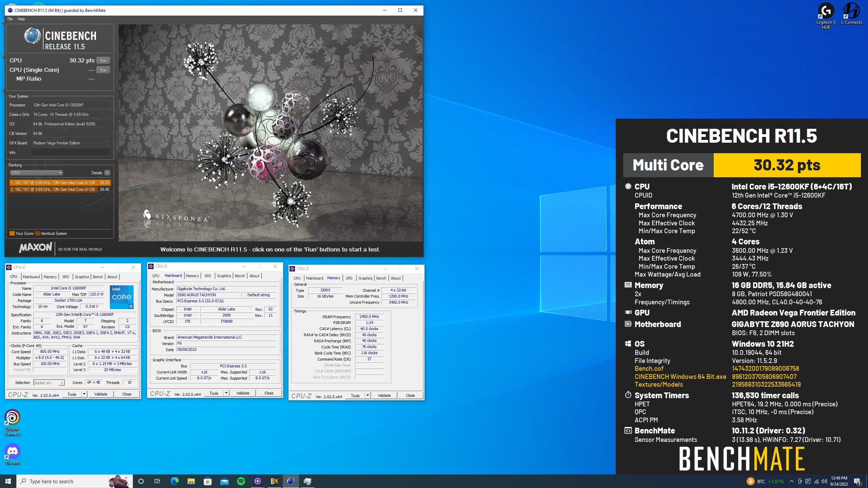Run the CPU (Single Core) test
Screen dimensions: 868x488
[x=103, y=70]
